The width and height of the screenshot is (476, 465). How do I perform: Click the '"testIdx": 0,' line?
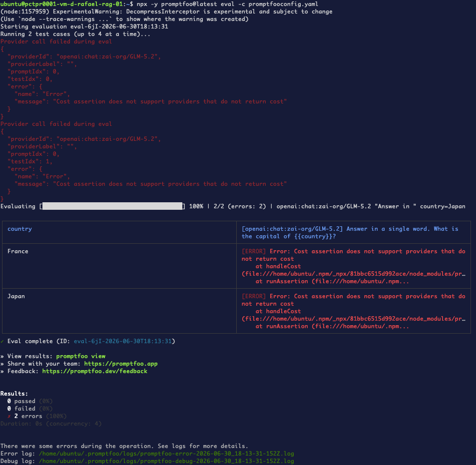coord(30,79)
